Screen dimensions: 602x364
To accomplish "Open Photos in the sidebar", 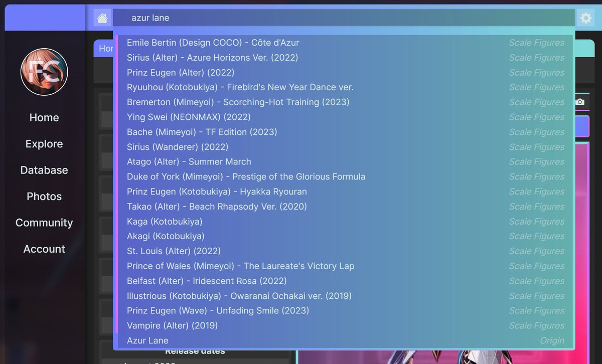I will pyautogui.click(x=44, y=197).
